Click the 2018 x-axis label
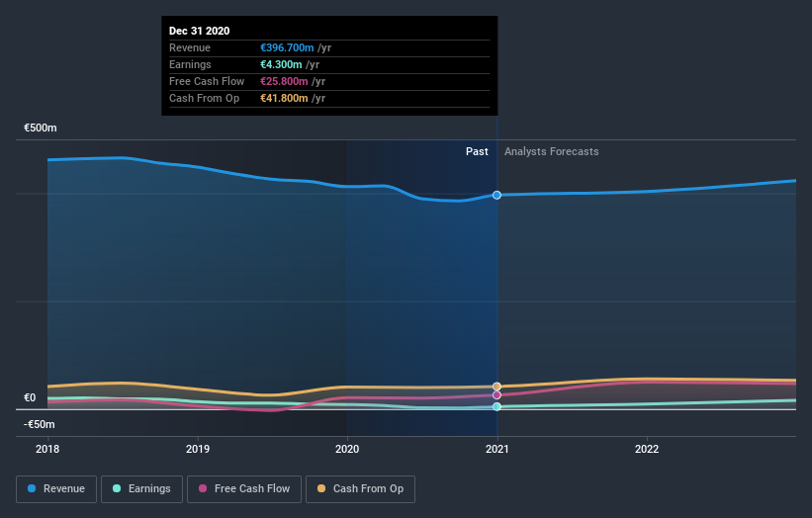 (47, 449)
